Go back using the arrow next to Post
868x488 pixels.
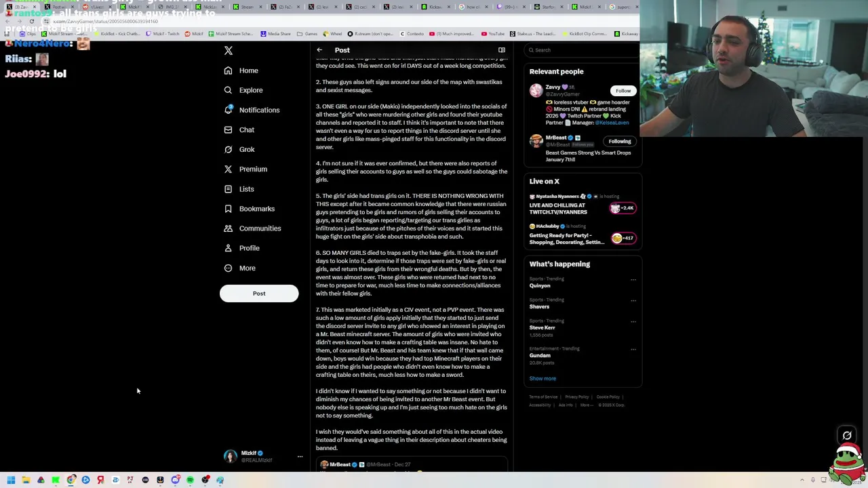319,50
